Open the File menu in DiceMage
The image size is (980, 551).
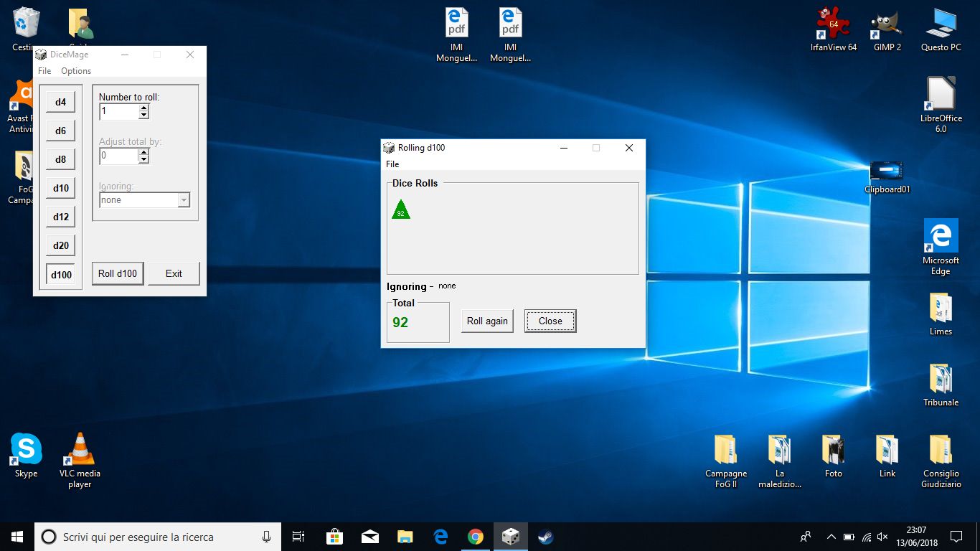click(44, 71)
